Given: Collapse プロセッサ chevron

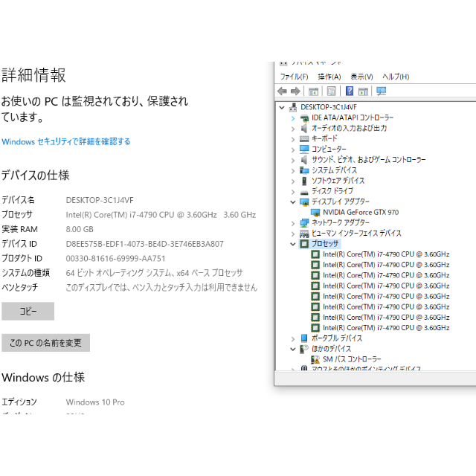Looking at the screenshot, I should (x=293, y=244).
